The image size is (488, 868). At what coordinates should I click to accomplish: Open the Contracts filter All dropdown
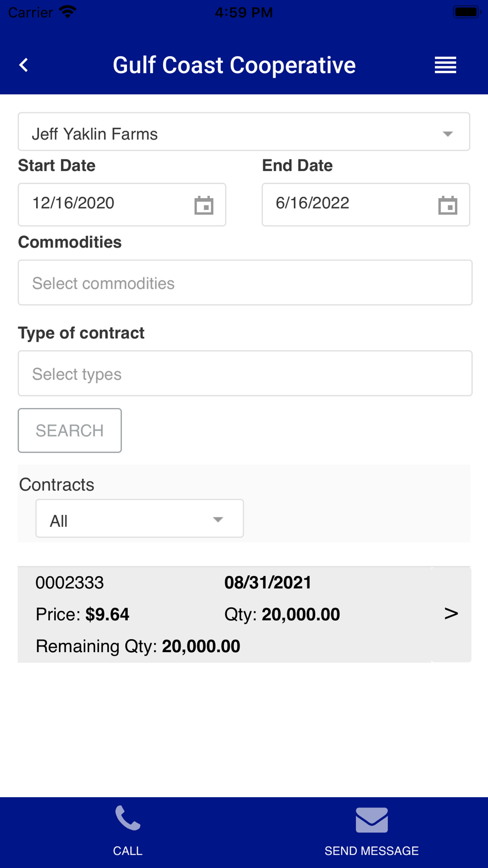(x=140, y=518)
